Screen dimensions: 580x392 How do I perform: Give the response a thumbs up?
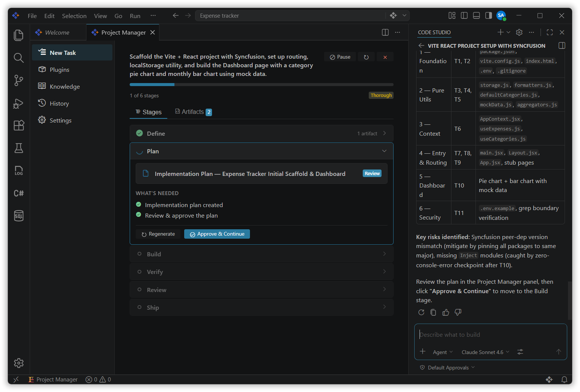(x=446, y=312)
